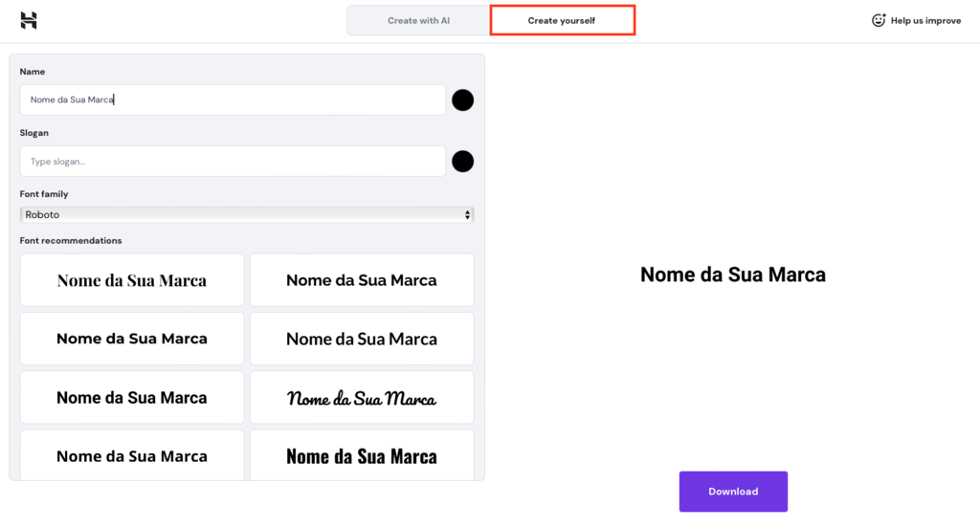Open the Name color picker swatch
This screenshot has width=980, height=528.
pos(462,100)
